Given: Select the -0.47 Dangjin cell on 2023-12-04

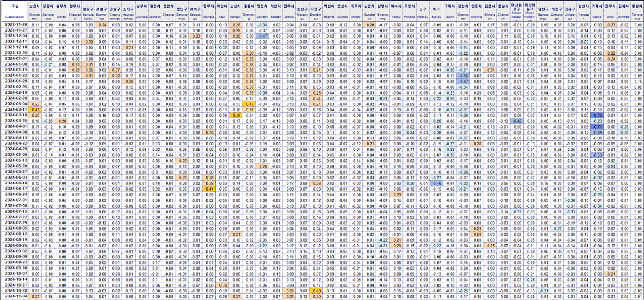Looking at the screenshot, I should (263, 36).
